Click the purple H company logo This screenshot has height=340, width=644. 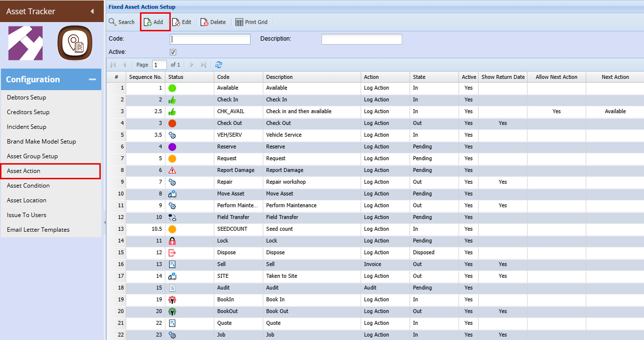pyautogui.click(x=25, y=43)
